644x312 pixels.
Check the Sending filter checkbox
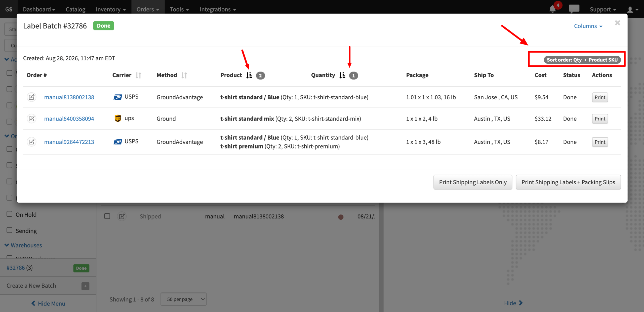point(9,230)
